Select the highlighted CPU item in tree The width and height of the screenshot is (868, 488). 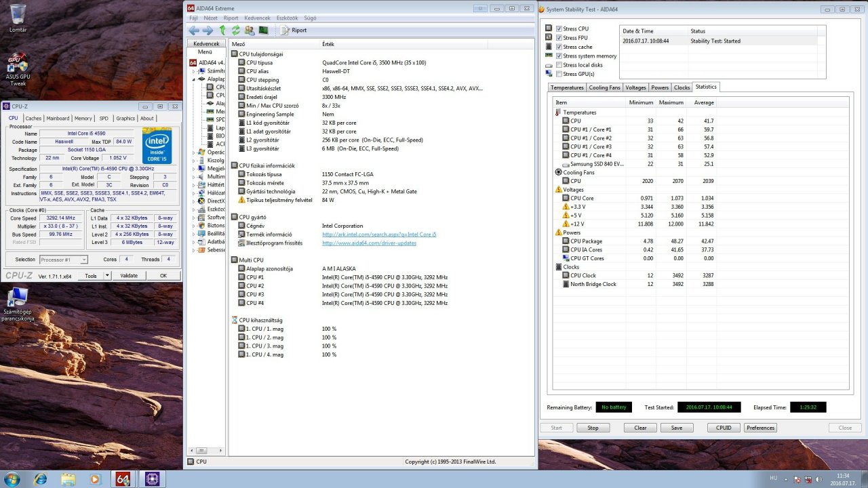[216, 87]
